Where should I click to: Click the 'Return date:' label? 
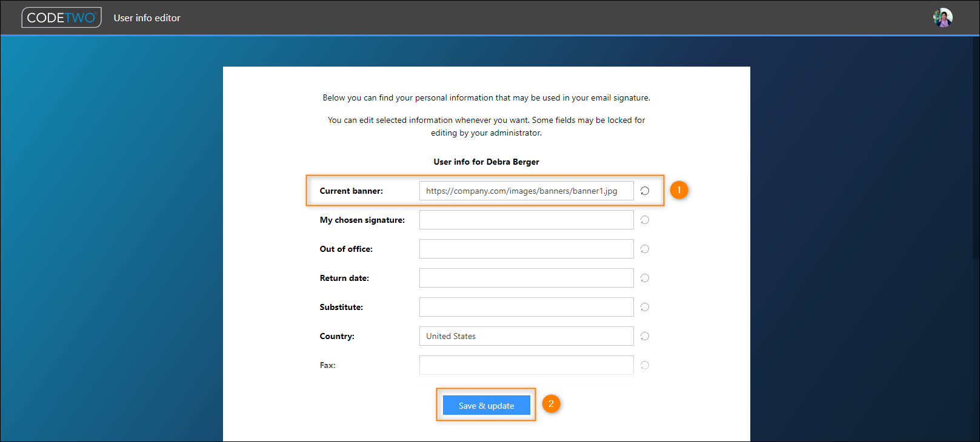[344, 278]
